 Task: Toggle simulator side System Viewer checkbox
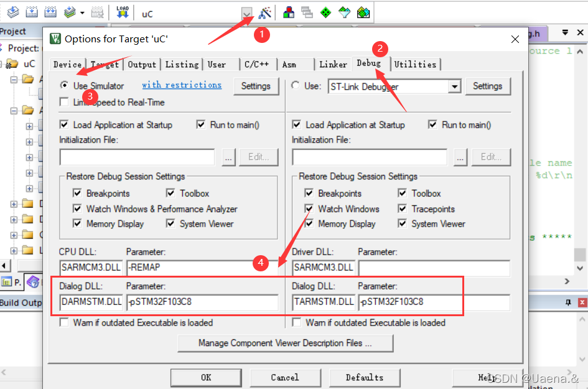[170, 223]
